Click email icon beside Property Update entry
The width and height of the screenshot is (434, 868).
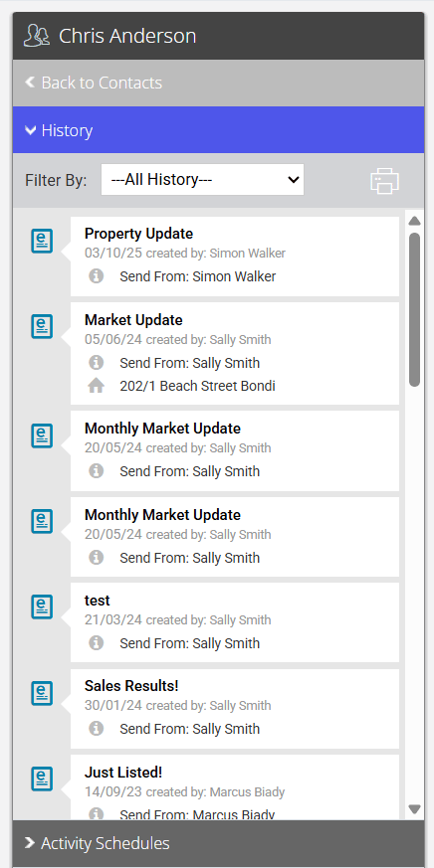(42, 242)
